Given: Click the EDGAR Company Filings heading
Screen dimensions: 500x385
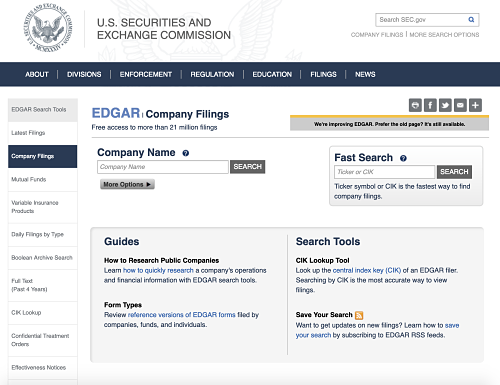Looking at the screenshot, I should (160, 114).
